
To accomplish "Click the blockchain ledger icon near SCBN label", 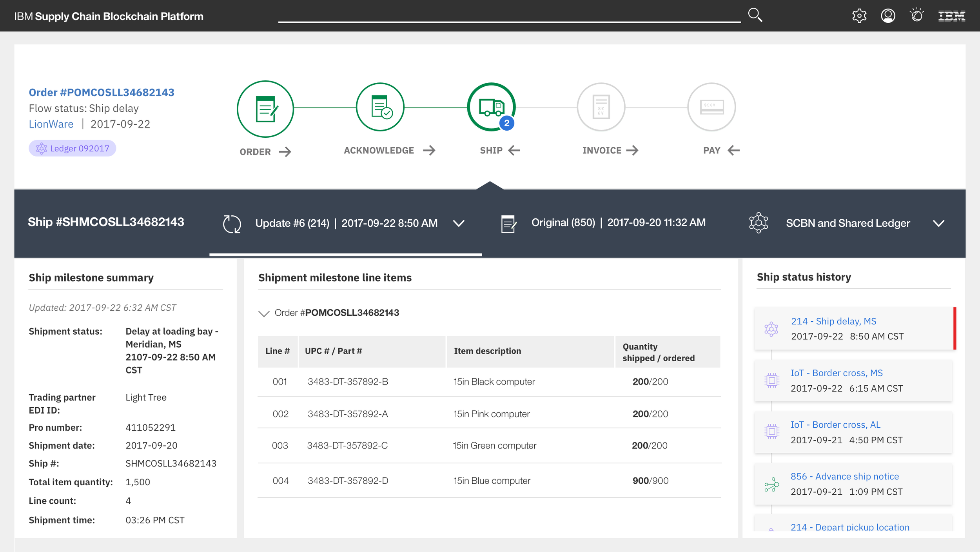I will click(x=759, y=222).
